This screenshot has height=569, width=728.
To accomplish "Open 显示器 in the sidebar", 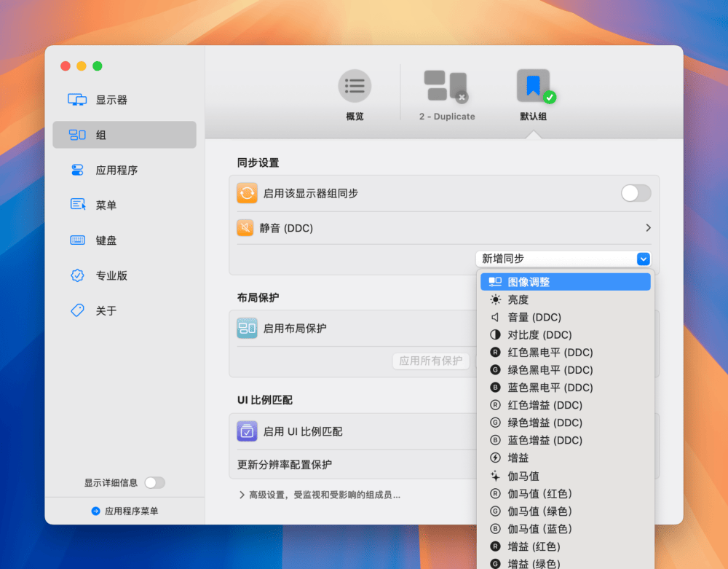I will click(x=111, y=100).
